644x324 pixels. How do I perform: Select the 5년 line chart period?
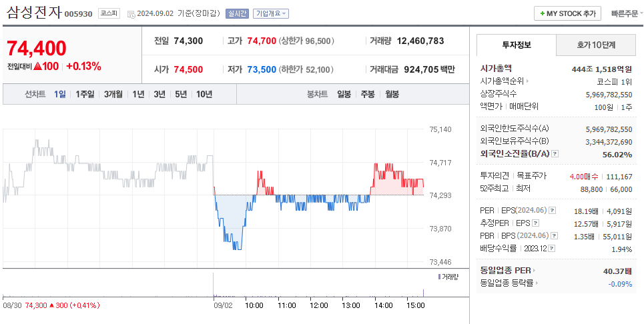pos(181,94)
